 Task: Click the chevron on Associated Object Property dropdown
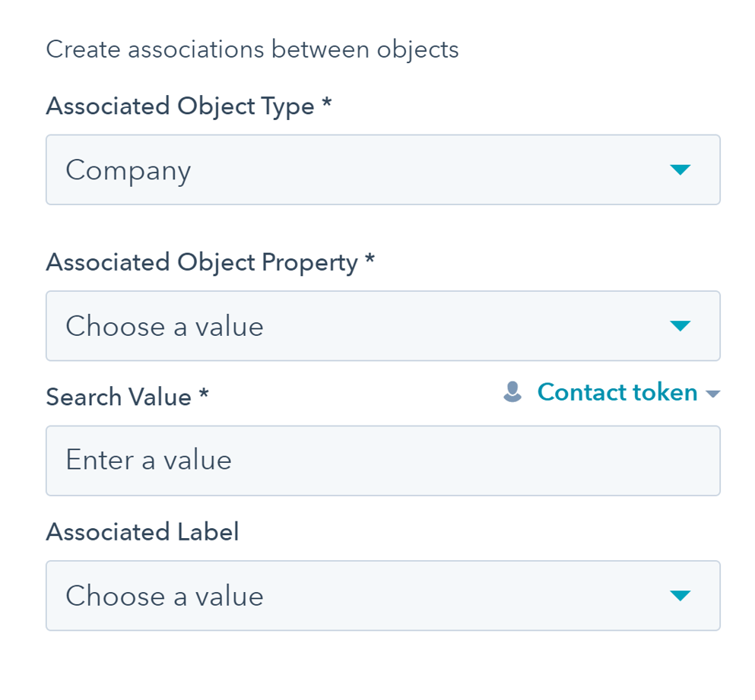pyautogui.click(x=682, y=326)
